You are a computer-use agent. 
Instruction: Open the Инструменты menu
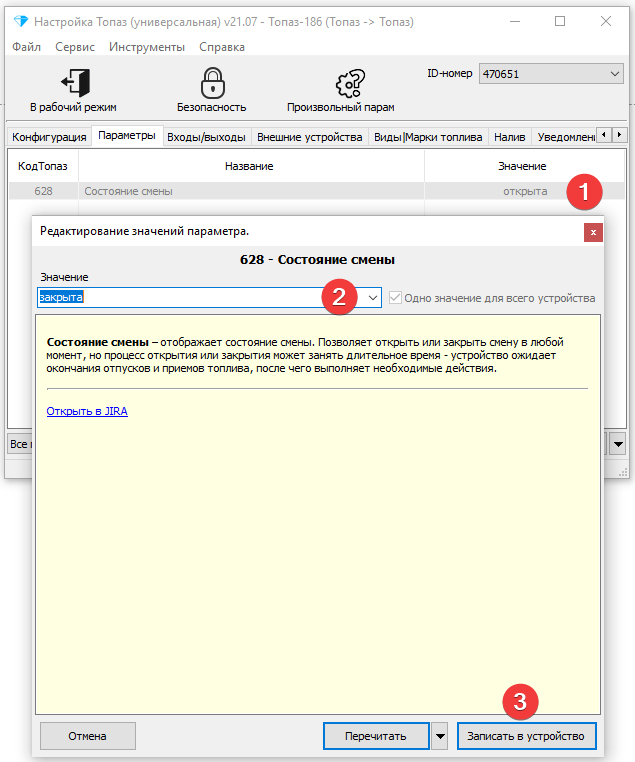[147, 47]
